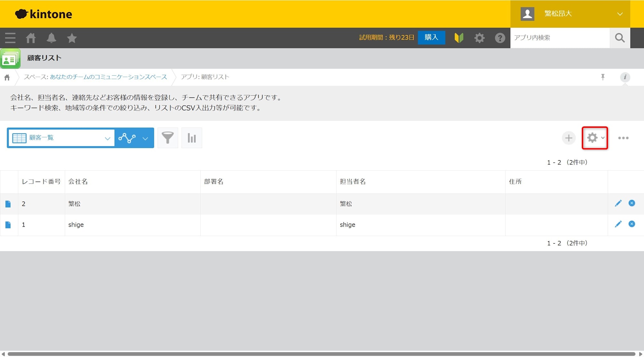The image size is (644, 357).
Task: Open favorites star icon
Action: 72,38
